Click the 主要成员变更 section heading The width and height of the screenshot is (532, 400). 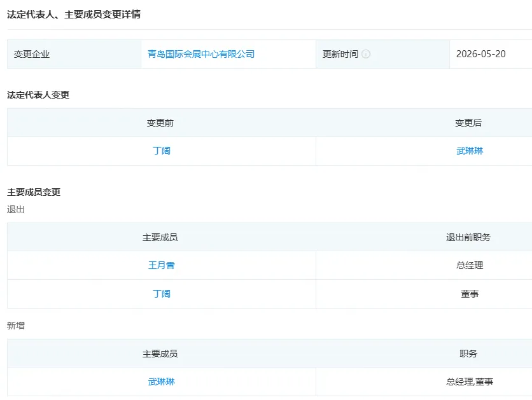pos(34,192)
